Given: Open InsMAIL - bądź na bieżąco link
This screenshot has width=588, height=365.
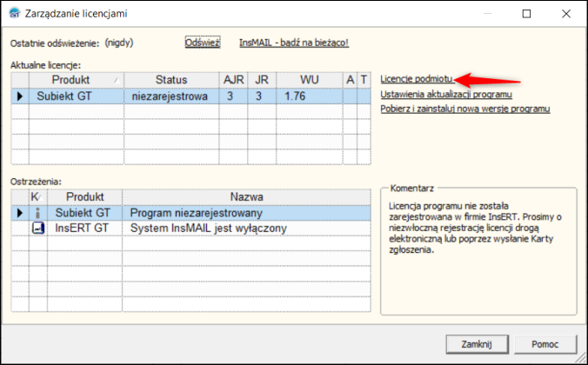Looking at the screenshot, I should pyautogui.click(x=294, y=43).
